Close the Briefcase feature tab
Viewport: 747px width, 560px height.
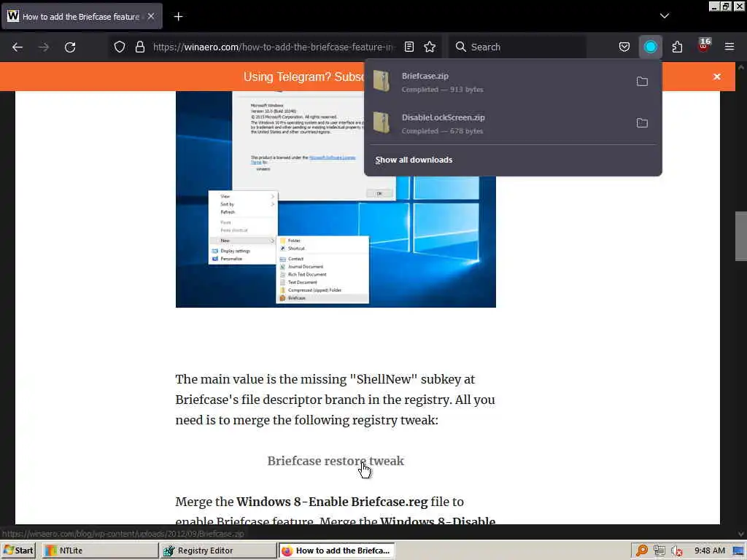point(151,16)
